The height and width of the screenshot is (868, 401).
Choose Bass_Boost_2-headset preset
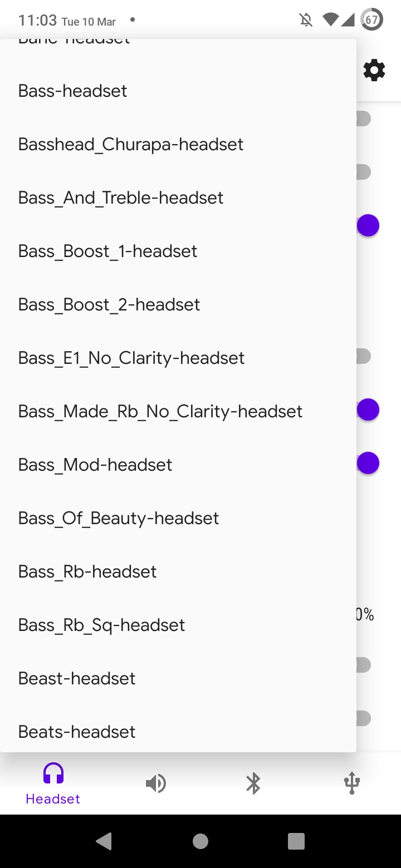point(178,304)
